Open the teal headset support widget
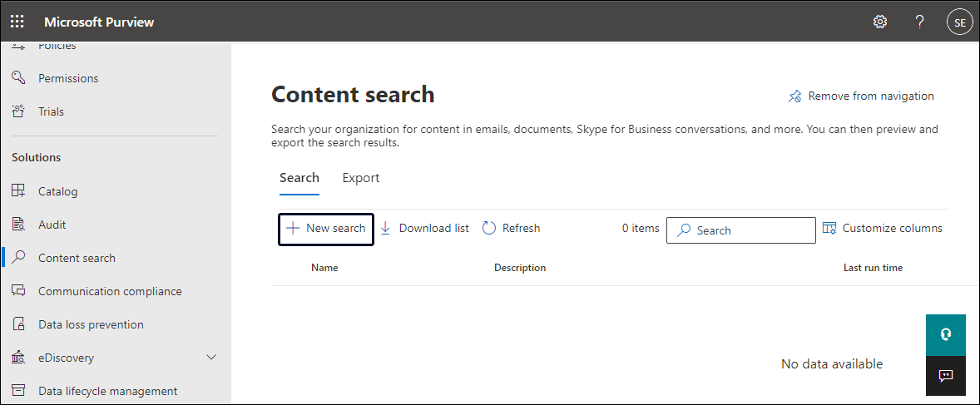The width and height of the screenshot is (980, 405). (x=946, y=334)
